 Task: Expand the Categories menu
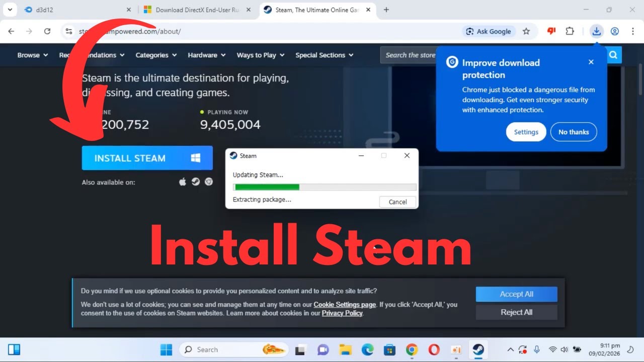pos(156,55)
